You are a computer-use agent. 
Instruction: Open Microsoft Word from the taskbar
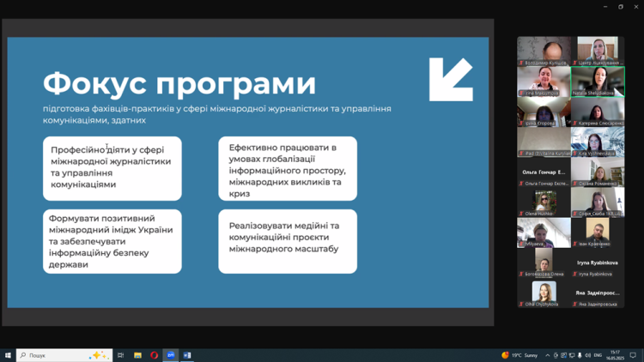pyautogui.click(x=187, y=355)
